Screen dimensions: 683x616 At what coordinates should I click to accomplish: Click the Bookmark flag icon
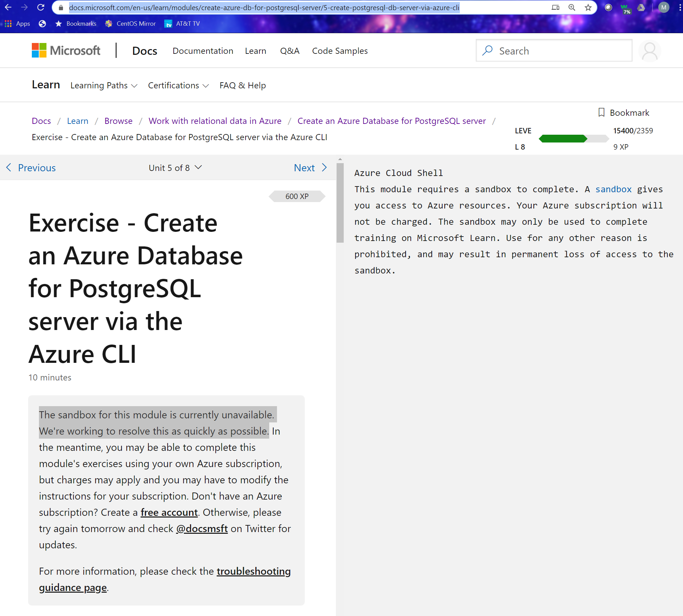click(x=601, y=112)
